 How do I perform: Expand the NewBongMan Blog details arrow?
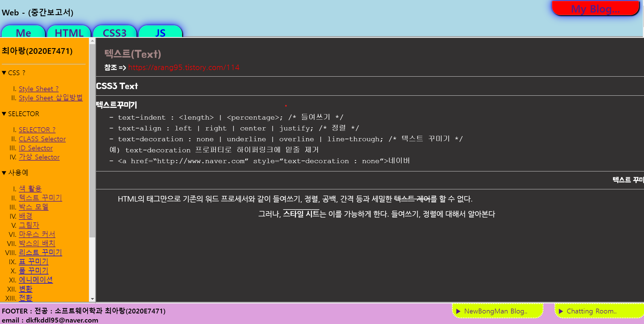(x=458, y=311)
